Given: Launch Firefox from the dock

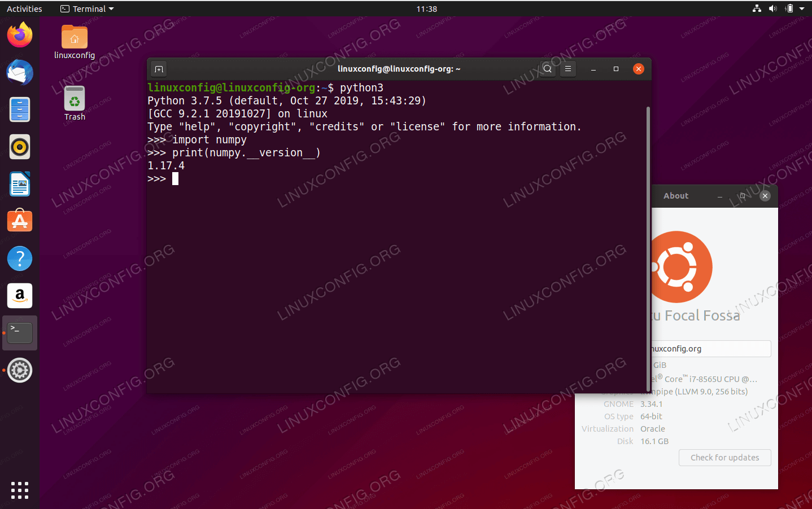Looking at the screenshot, I should 20,36.
